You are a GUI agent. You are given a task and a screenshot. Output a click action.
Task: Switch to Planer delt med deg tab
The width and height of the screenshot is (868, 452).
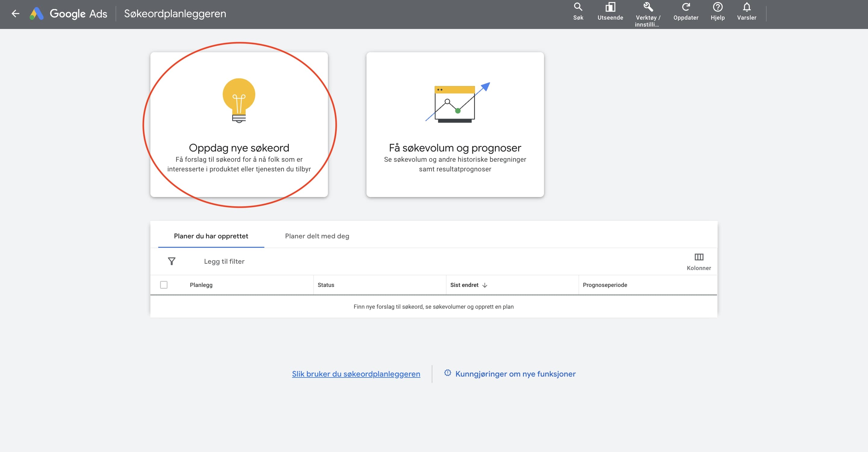tap(317, 236)
